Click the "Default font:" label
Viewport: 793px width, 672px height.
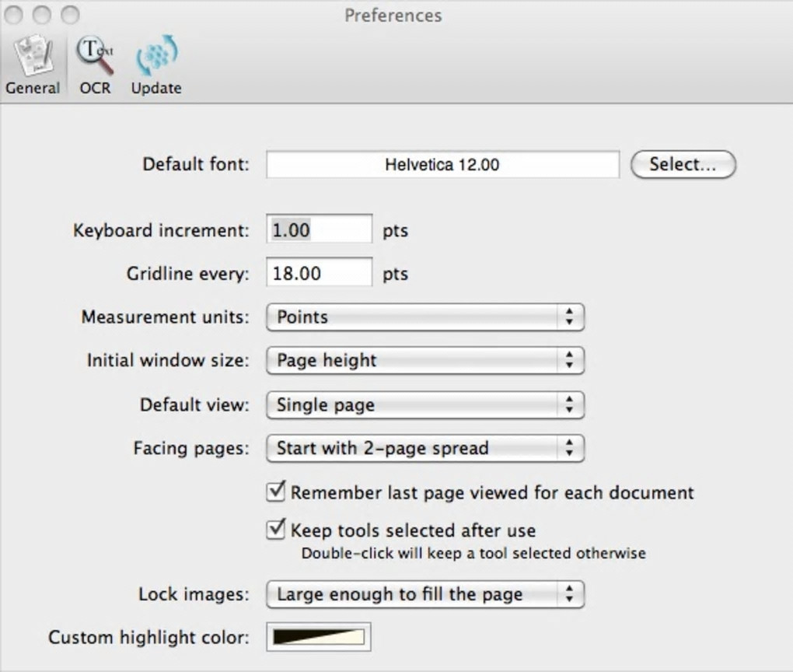[196, 164]
